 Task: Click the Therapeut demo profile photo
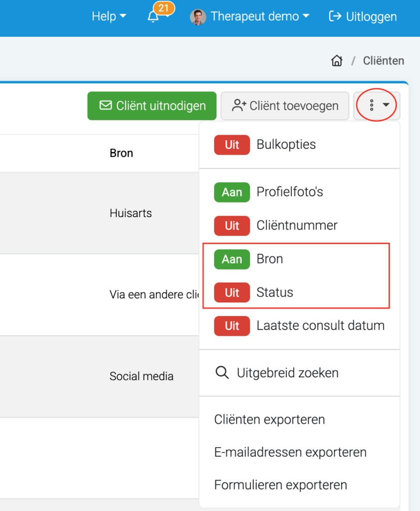coord(198,17)
